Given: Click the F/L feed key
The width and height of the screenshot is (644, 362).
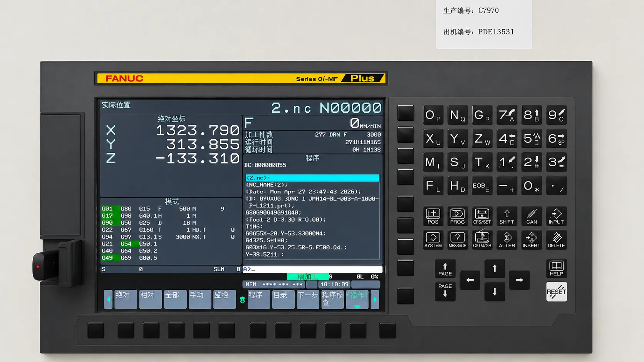Looking at the screenshot, I should 433,186.
